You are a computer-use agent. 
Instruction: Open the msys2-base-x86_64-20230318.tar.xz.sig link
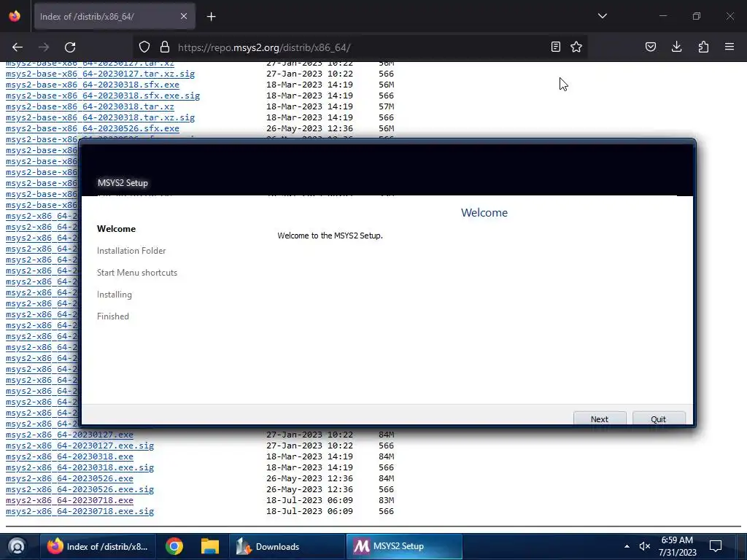(x=100, y=117)
